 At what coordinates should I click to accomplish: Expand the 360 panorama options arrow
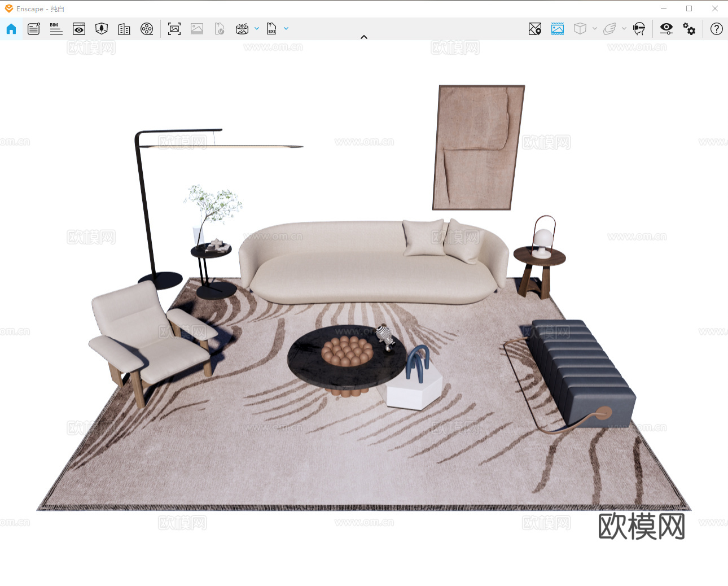coord(257,29)
